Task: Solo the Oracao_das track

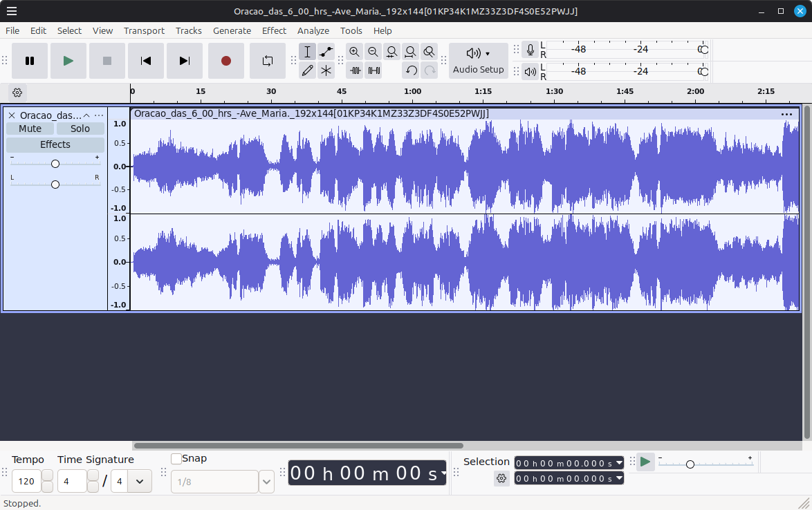Action: [x=80, y=128]
